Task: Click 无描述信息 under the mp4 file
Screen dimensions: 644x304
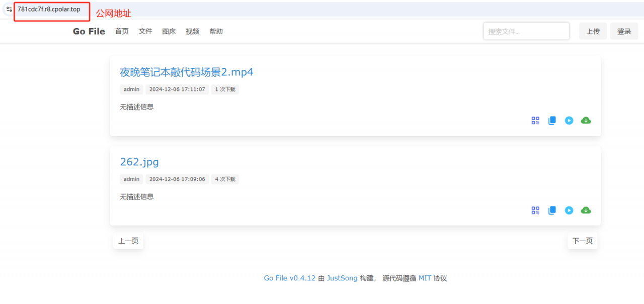Action: pyautogui.click(x=137, y=107)
